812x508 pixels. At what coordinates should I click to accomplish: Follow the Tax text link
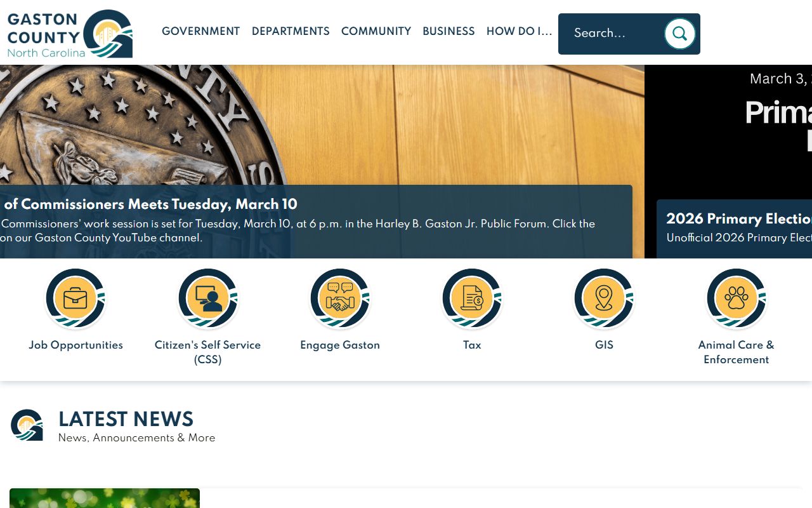[472, 345]
